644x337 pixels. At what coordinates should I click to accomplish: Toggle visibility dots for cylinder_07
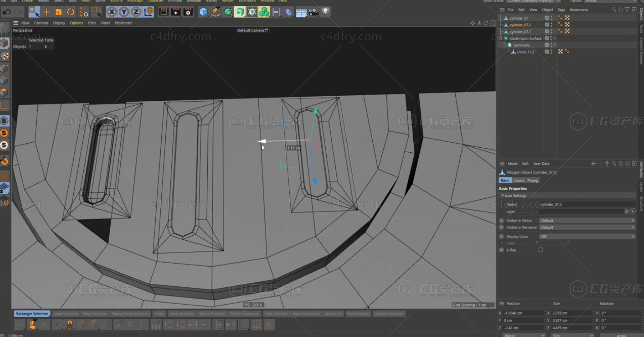click(551, 18)
